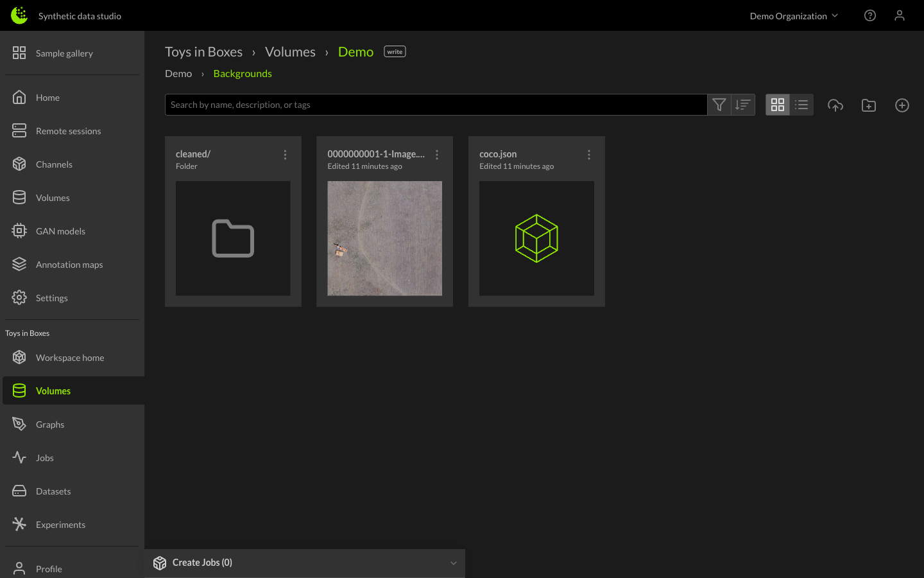Open the Backgrounds breadcrumb link

pyautogui.click(x=243, y=73)
